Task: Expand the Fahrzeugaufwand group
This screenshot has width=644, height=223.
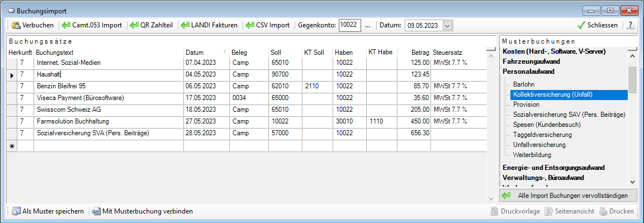Action: pyautogui.click(x=531, y=61)
